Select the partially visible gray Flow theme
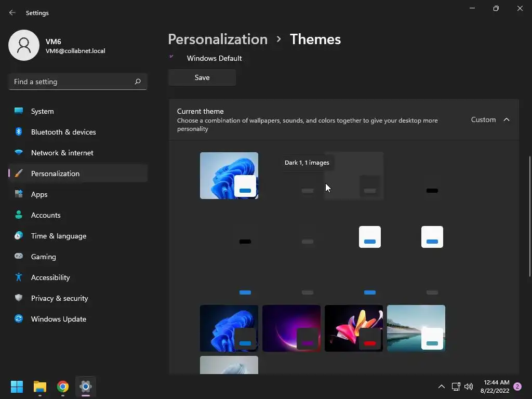532x399 pixels. point(229,365)
